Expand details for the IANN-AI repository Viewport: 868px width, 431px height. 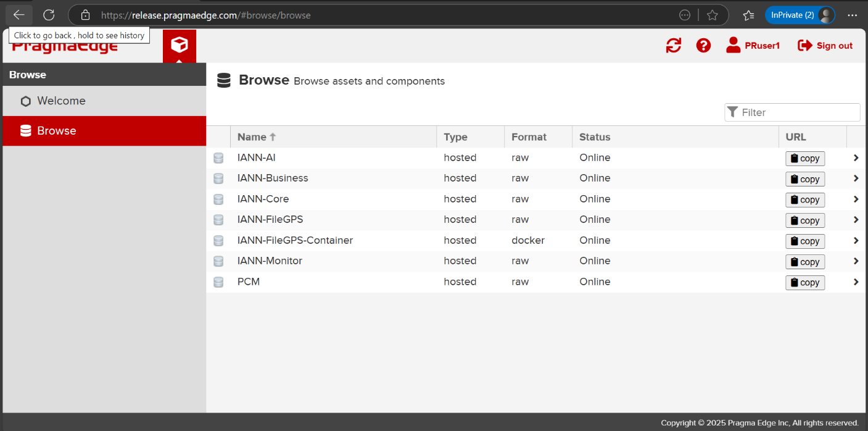856,157
